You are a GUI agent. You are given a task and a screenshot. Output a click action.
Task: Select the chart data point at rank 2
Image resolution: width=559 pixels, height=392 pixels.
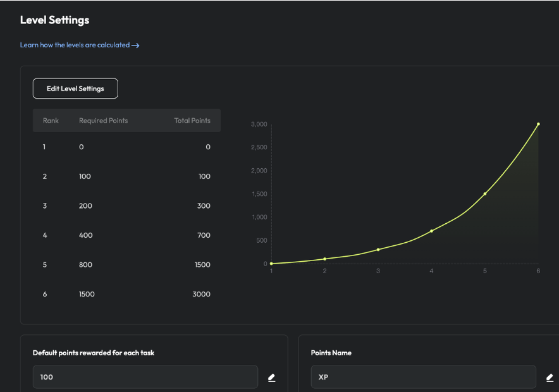pos(324,259)
